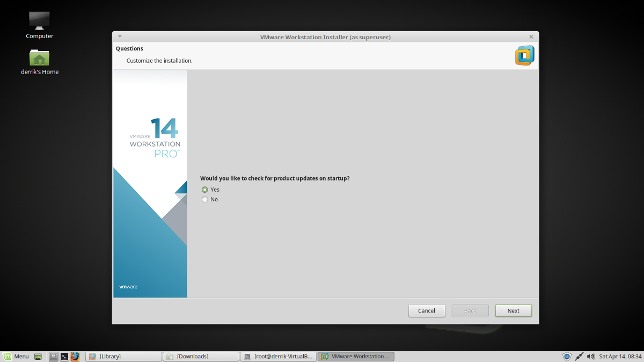Focus the root@derrik-VirtualB terminal window
Viewport: 644px width, 362px height.
(278, 356)
